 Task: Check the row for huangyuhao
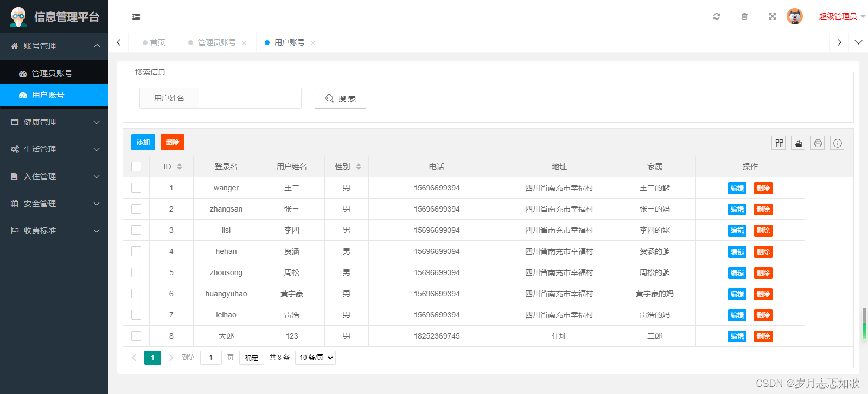pyautogui.click(x=136, y=294)
